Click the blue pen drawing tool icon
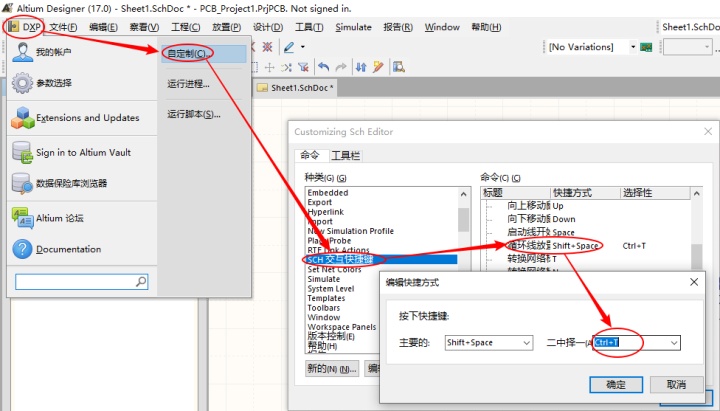 [x=289, y=47]
